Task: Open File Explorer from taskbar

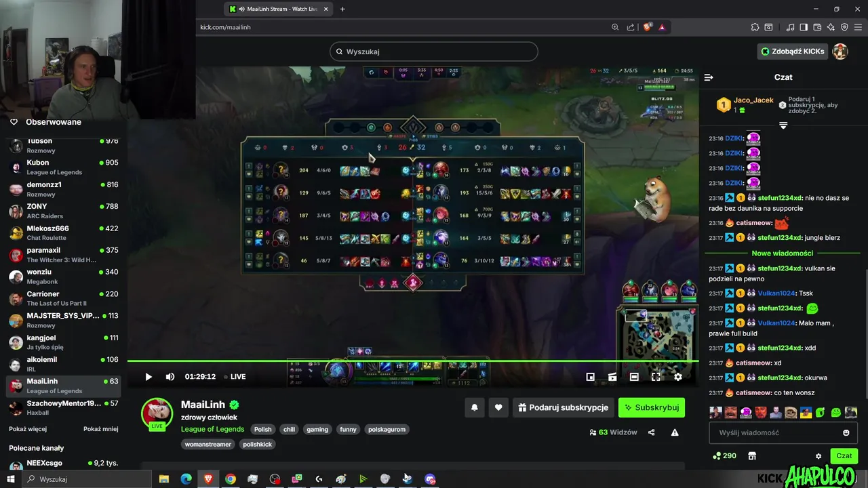Action: coord(164,479)
